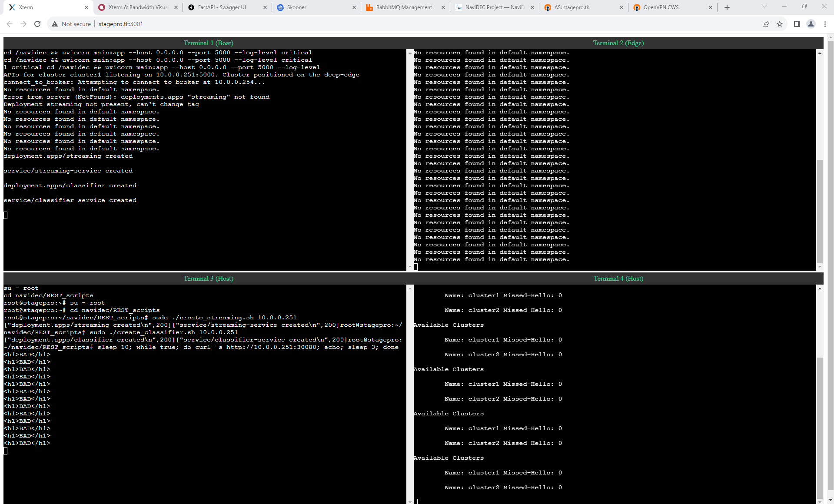
Task: Restore down the browser window
Action: click(x=804, y=6)
